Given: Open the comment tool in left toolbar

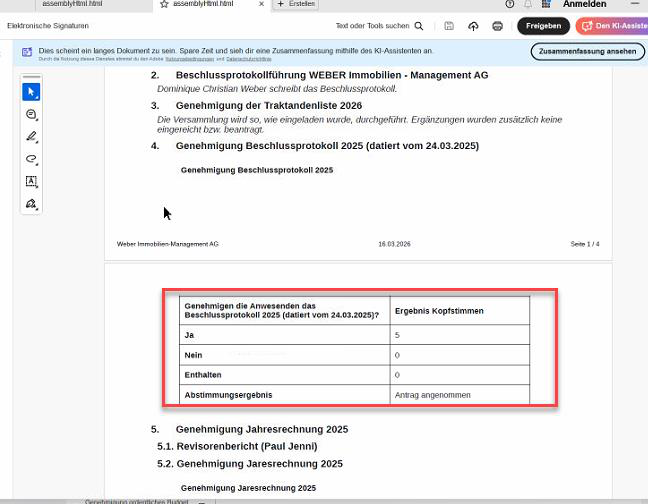Looking at the screenshot, I should (31, 114).
